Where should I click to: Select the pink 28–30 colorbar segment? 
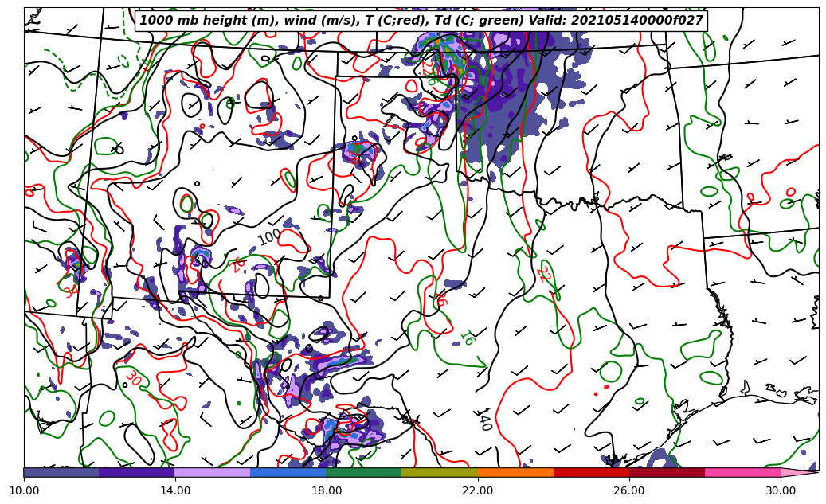(743, 472)
